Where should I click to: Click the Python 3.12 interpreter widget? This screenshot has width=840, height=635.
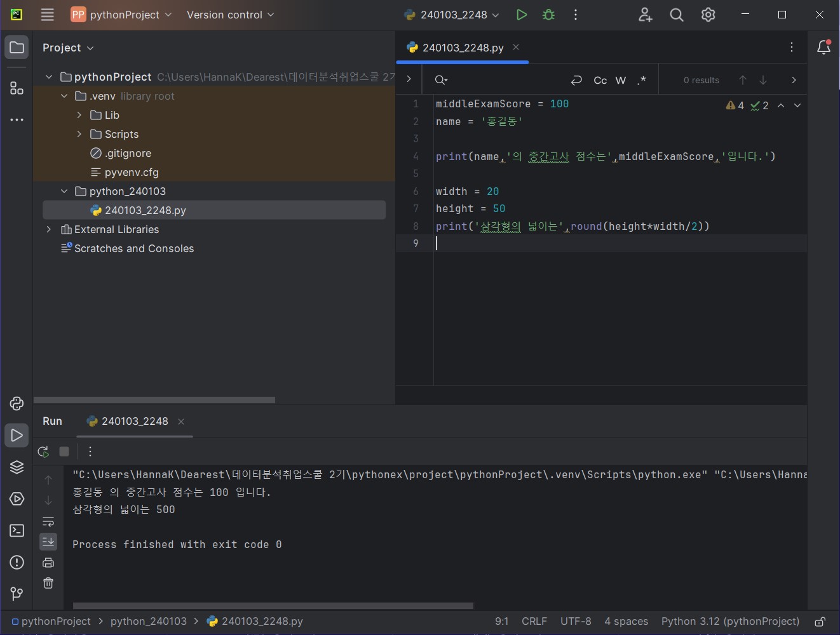(730, 621)
